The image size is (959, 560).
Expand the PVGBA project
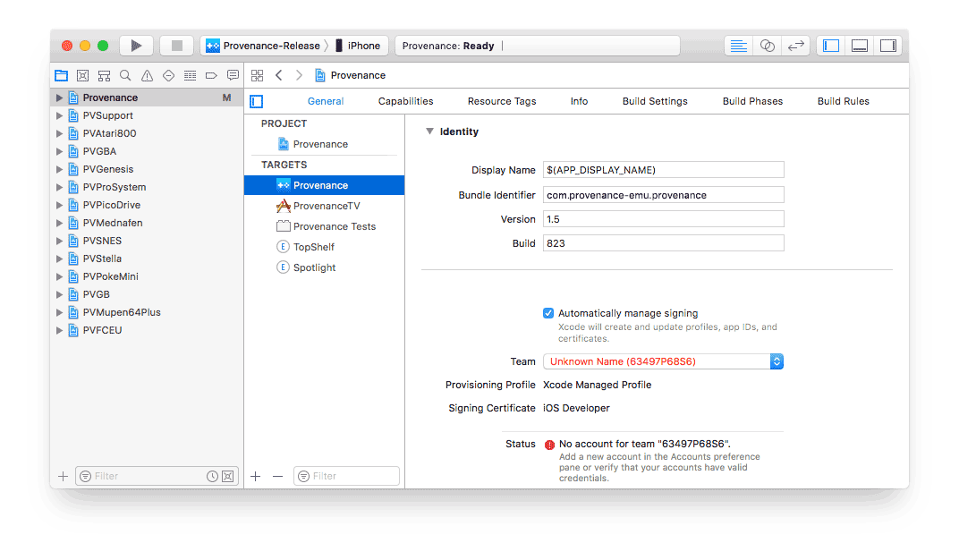click(x=59, y=151)
